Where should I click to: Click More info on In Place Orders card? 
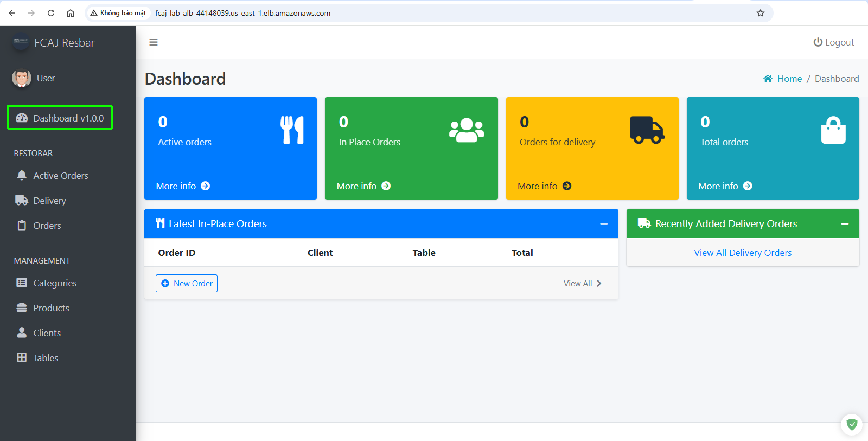pyautogui.click(x=356, y=186)
